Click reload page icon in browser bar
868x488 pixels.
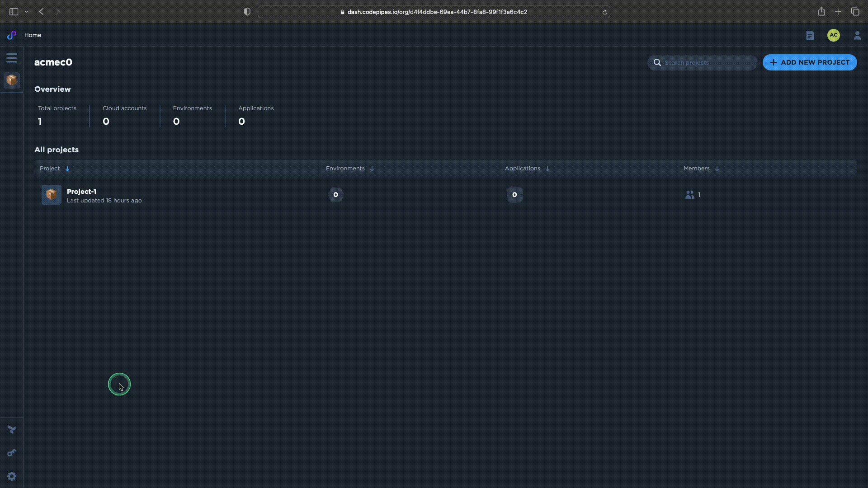click(x=604, y=11)
